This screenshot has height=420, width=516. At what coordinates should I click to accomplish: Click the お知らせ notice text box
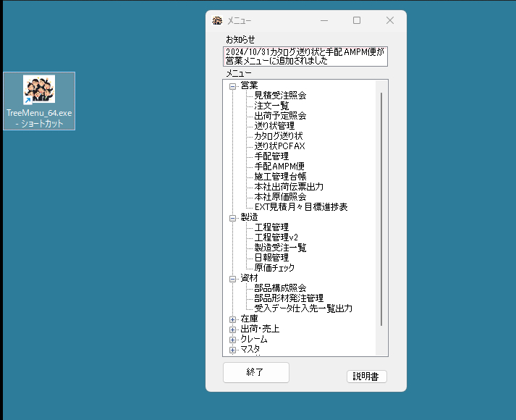[305, 56]
